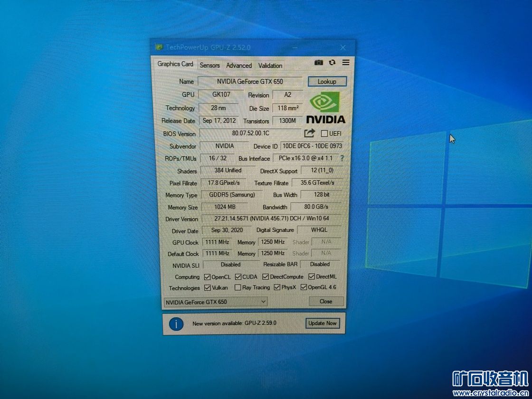The width and height of the screenshot is (532, 399).
Task: Click the Subvendor value NVIDIA
Action: click(224, 146)
